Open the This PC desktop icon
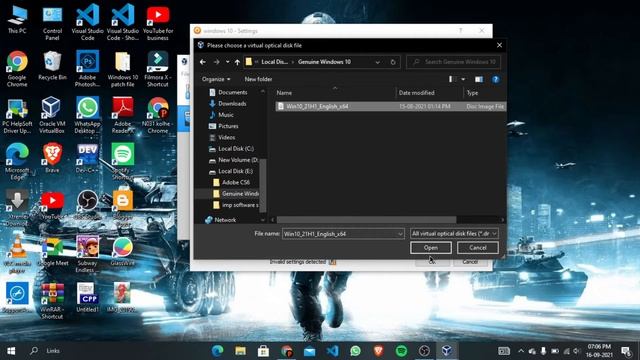 tap(17, 20)
